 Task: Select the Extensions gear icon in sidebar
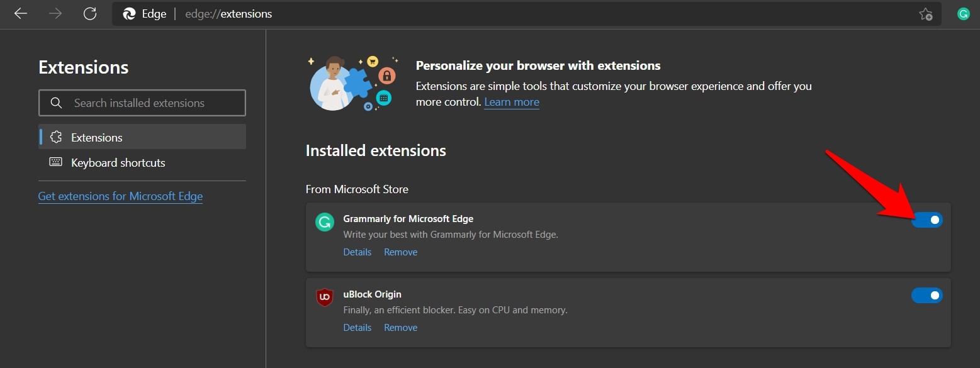pyautogui.click(x=57, y=137)
